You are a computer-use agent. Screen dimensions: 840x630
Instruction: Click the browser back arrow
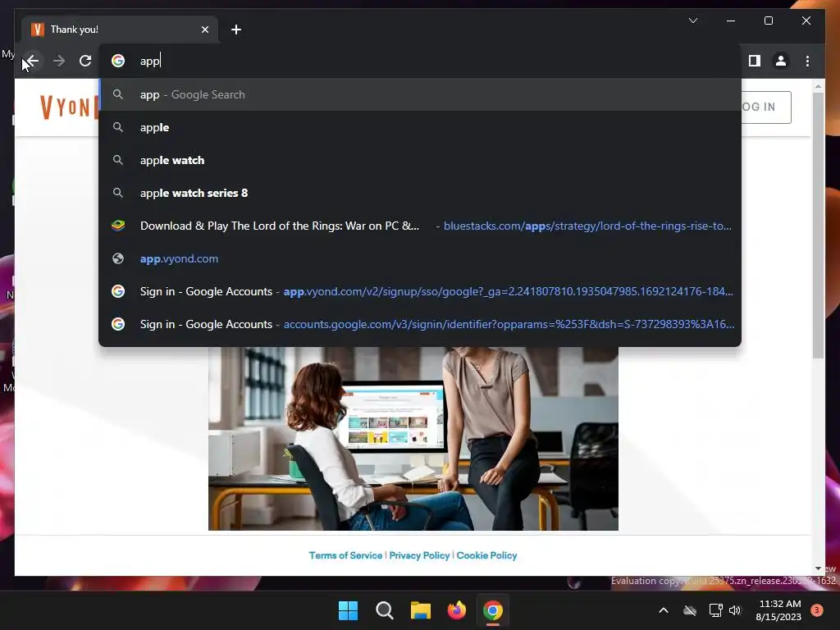(32, 61)
